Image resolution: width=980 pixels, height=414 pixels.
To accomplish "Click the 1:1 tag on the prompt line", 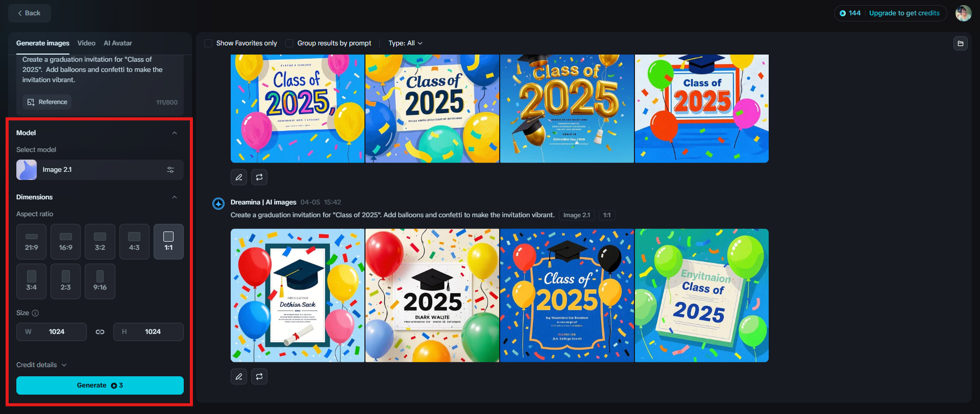I will [x=607, y=215].
